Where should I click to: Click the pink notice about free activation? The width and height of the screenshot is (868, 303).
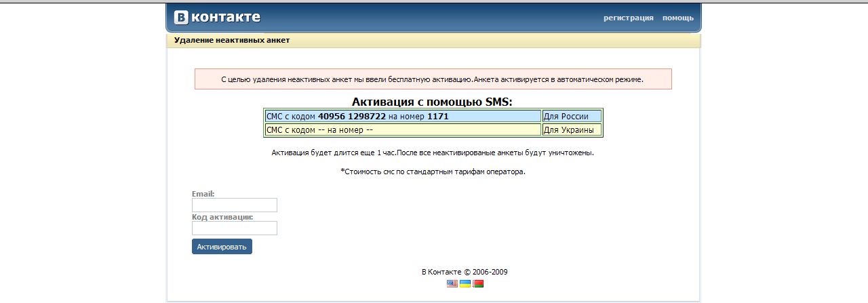click(x=433, y=79)
